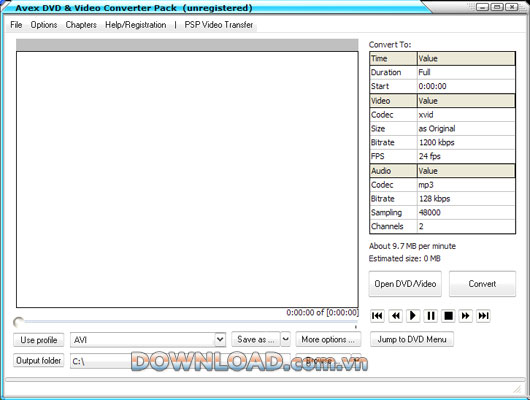Select the 128 kbps bitrate cell
The width and height of the screenshot is (530, 400).
click(466, 199)
